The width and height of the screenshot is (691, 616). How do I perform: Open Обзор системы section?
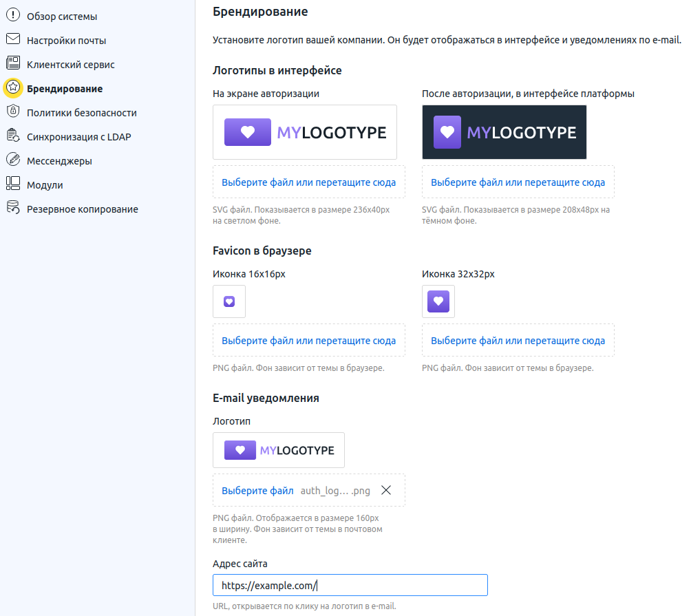(62, 17)
